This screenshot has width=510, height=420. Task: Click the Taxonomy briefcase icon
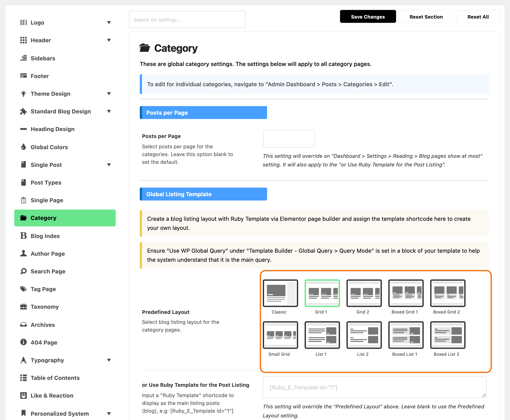(x=24, y=307)
